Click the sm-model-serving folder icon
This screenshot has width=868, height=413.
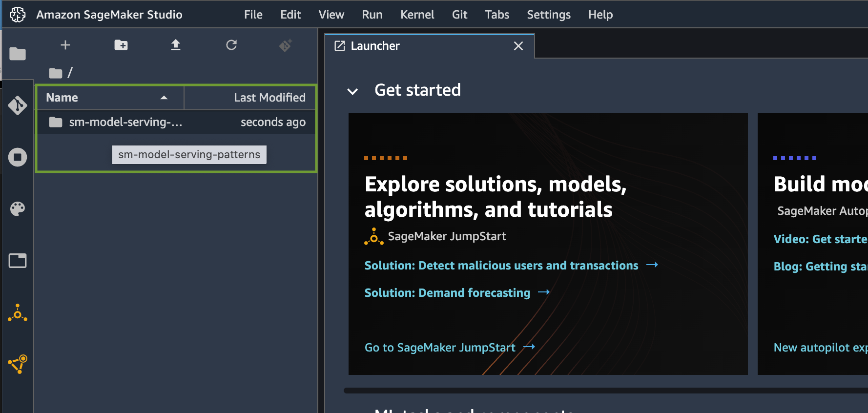point(56,122)
